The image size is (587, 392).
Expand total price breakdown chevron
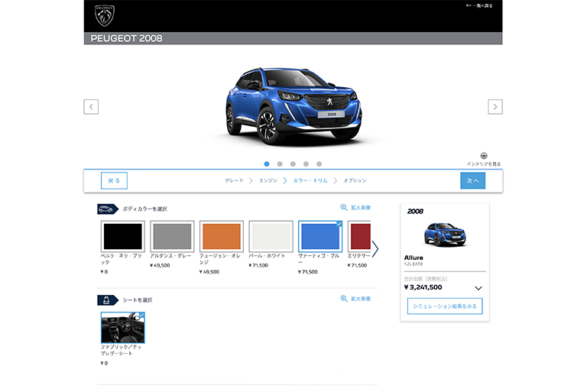[x=478, y=288]
